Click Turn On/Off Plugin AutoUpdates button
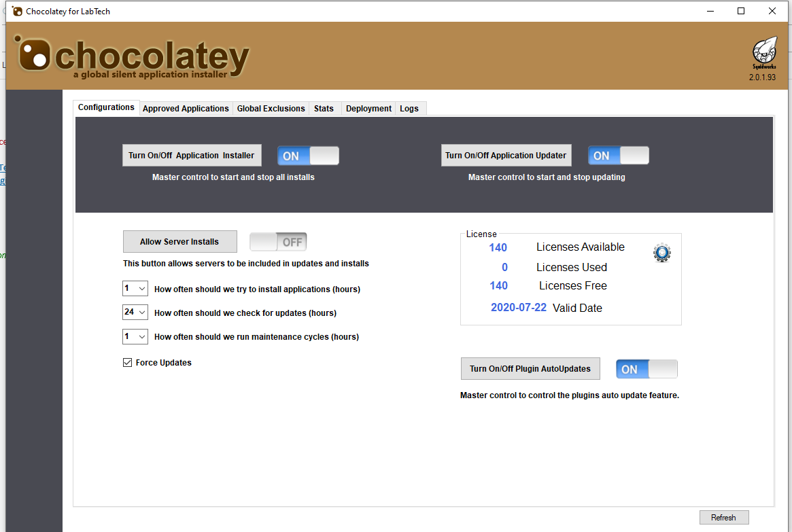792x532 pixels. pyautogui.click(x=530, y=369)
